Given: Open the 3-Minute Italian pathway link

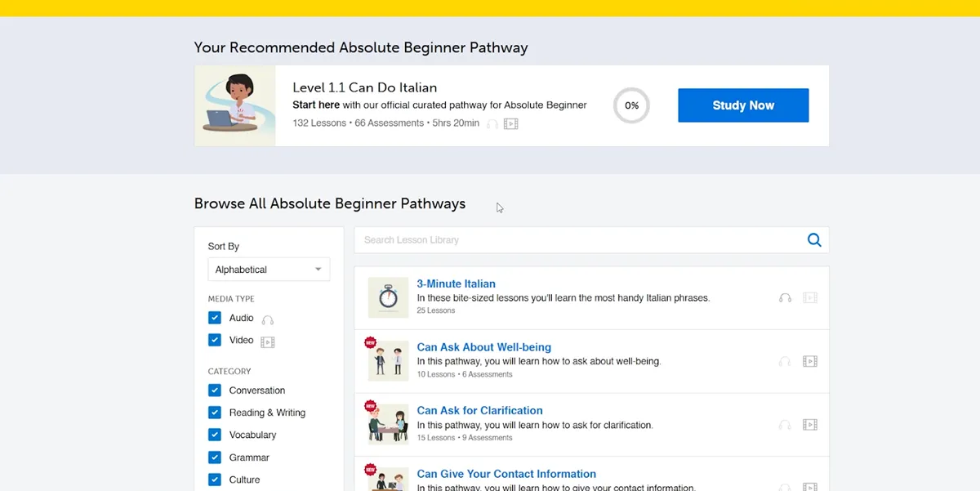Looking at the screenshot, I should tap(456, 283).
